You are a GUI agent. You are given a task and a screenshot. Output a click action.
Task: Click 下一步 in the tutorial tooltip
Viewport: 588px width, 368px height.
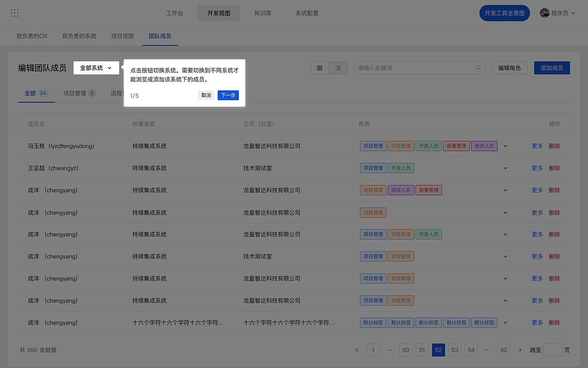pyautogui.click(x=228, y=95)
